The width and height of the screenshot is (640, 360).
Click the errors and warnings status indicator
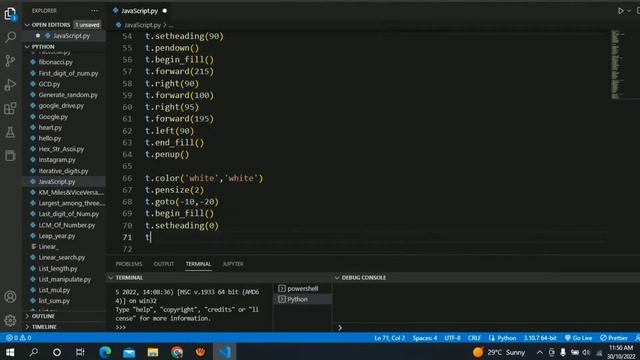(x=19, y=338)
